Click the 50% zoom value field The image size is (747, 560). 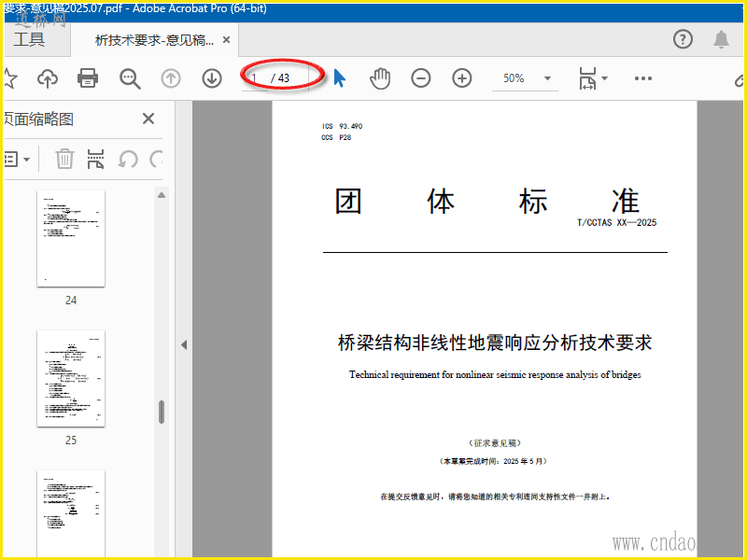514,78
